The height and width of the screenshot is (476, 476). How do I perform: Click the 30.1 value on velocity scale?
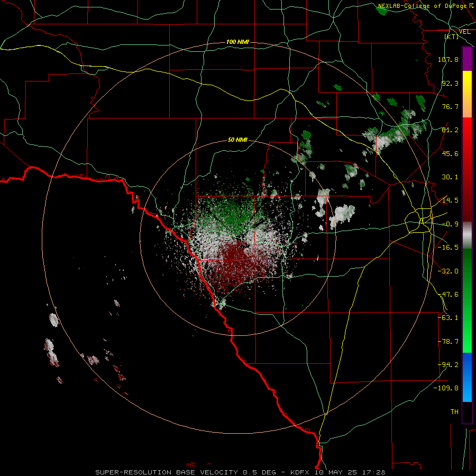pyautogui.click(x=450, y=177)
